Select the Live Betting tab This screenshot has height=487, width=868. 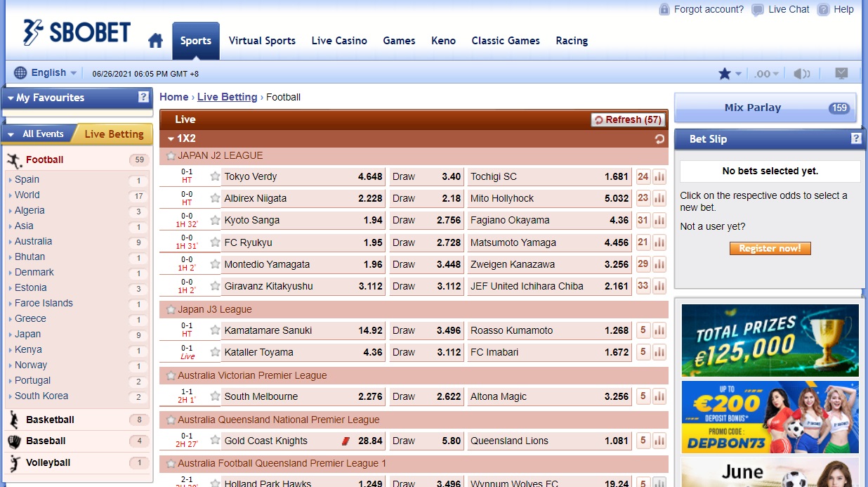(115, 134)
